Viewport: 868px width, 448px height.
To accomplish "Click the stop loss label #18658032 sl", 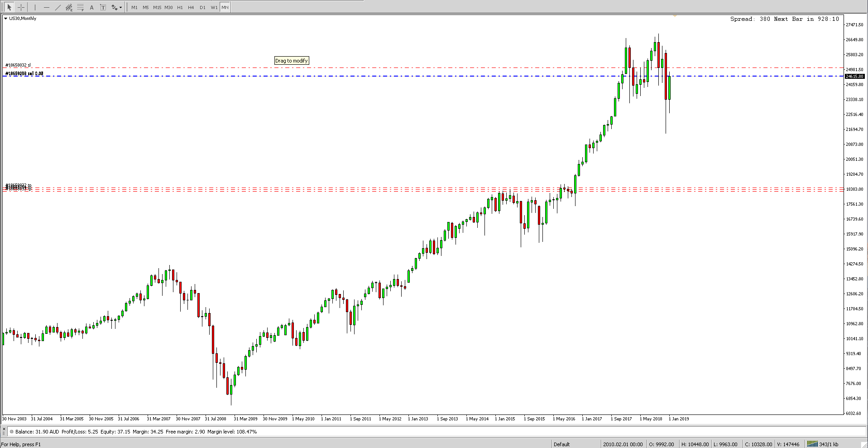I will point(18,65).
